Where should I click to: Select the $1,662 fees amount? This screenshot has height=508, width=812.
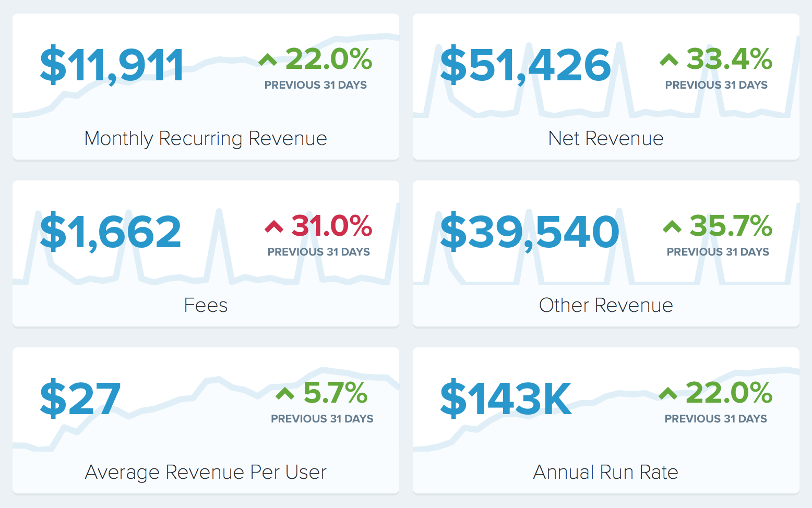click(111, 233)
